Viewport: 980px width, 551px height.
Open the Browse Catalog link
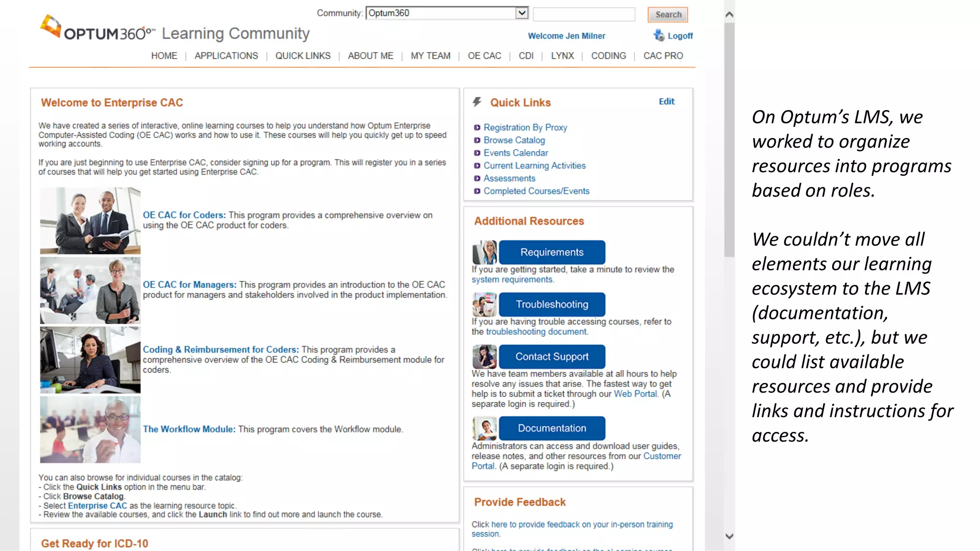pyautogui.click(x=514, y=140)
